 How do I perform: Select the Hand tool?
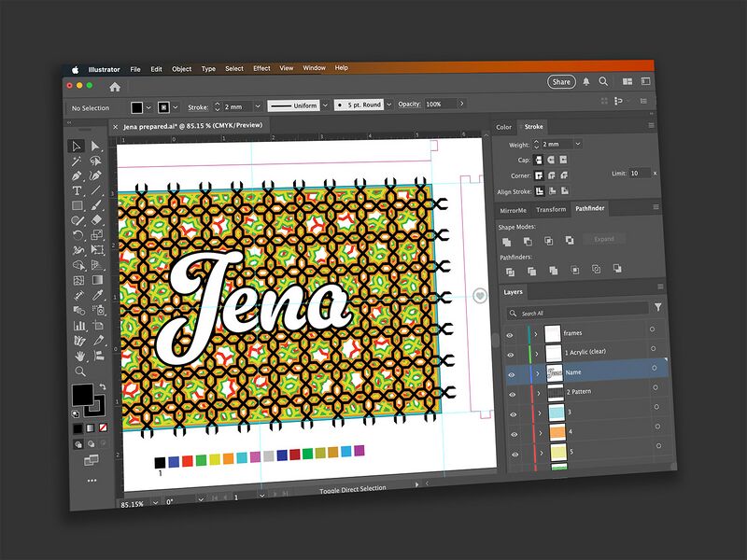click(79, 357)
